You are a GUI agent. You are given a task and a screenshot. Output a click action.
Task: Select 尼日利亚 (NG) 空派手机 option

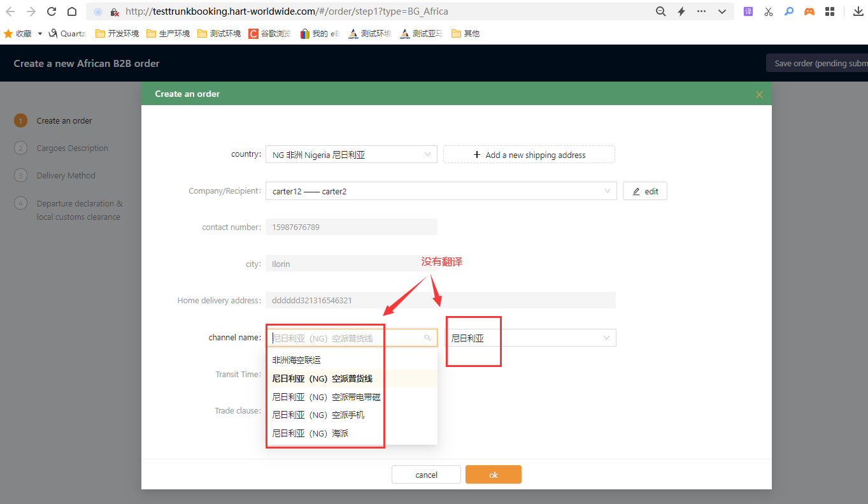pos(318,415)
